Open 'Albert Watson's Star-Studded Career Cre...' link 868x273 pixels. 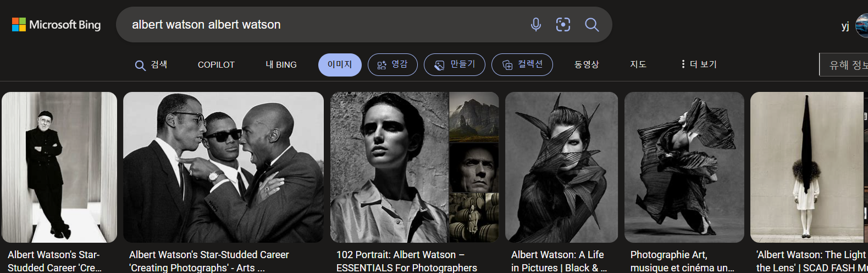click(x=54, y=261)
